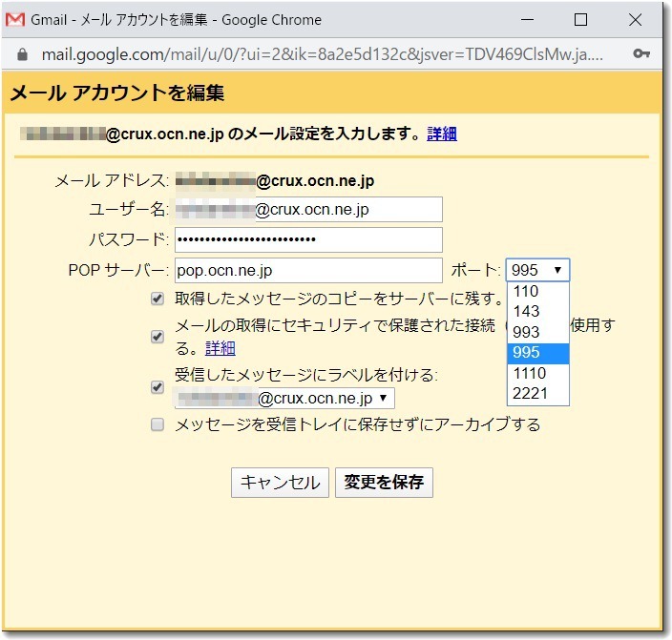
Task: Open 詳細 link under secure connection option
Action: [220, 348]
